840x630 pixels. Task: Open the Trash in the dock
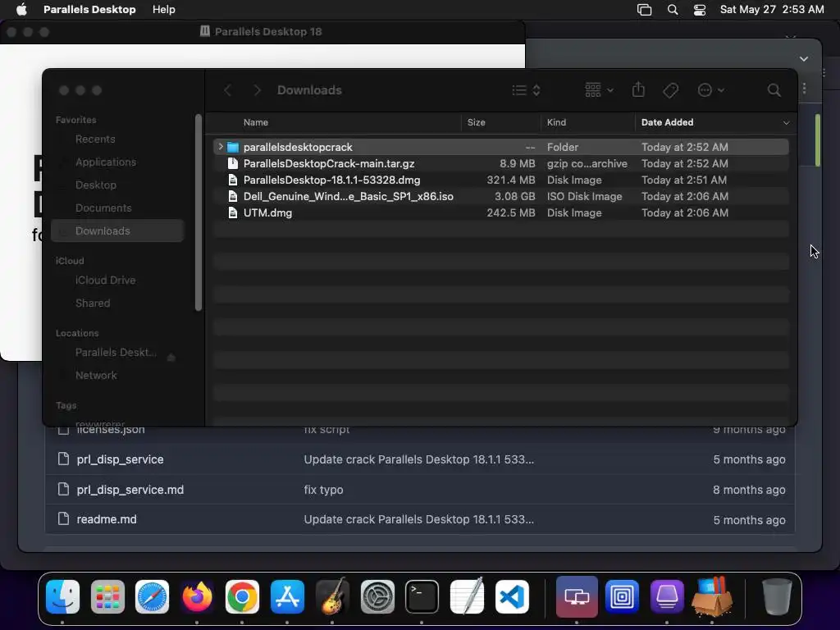pos(777,597)
